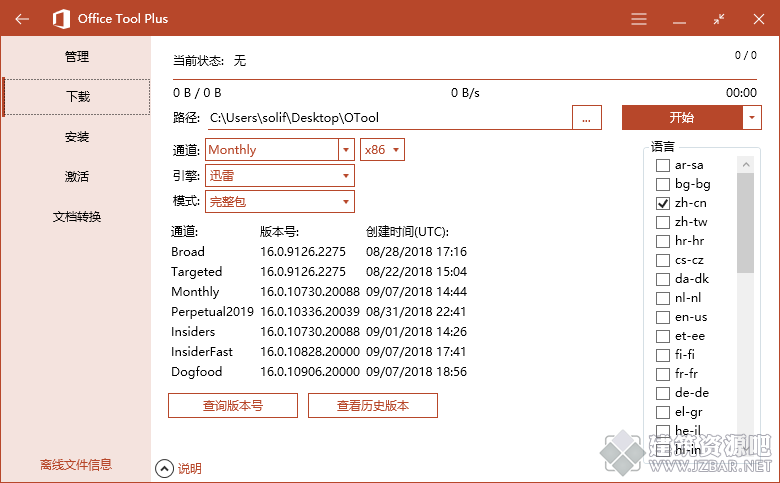This screenshot has width=780, height=483.
Task: Check the nl-nl language checkbox
Action: 663,298
